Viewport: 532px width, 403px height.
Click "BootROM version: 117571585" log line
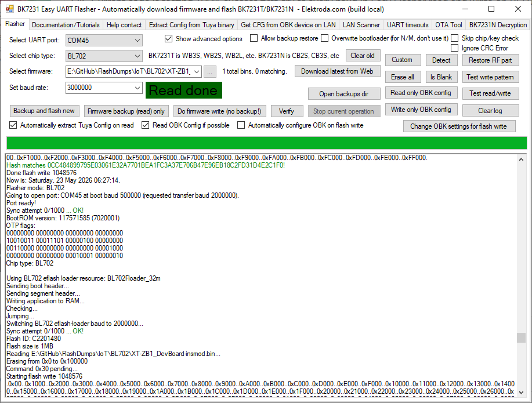pyautogui.click(x=63, y=218)
